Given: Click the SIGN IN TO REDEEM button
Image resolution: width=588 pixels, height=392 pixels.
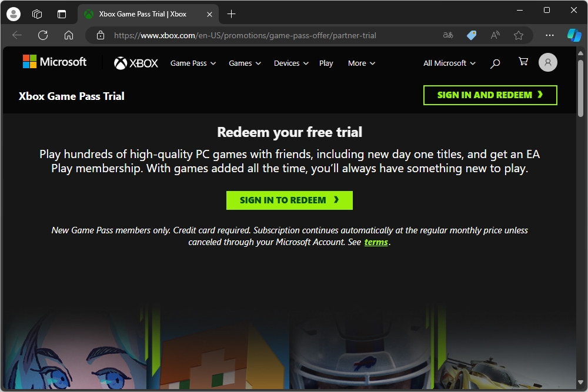Looking at the screenshot, I should 289,200.
